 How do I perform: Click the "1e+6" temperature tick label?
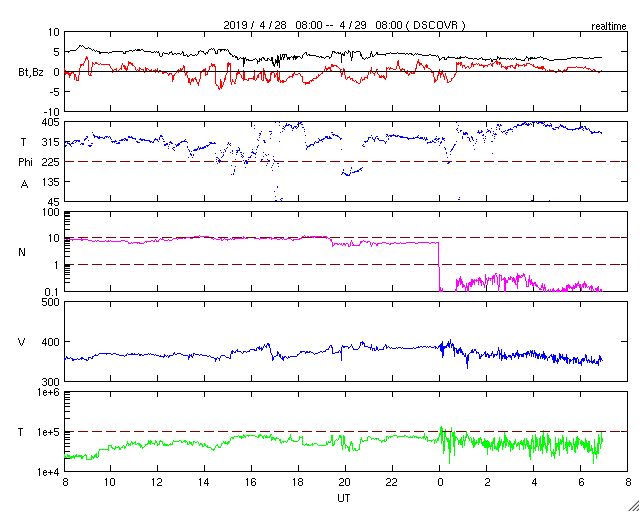49,392
